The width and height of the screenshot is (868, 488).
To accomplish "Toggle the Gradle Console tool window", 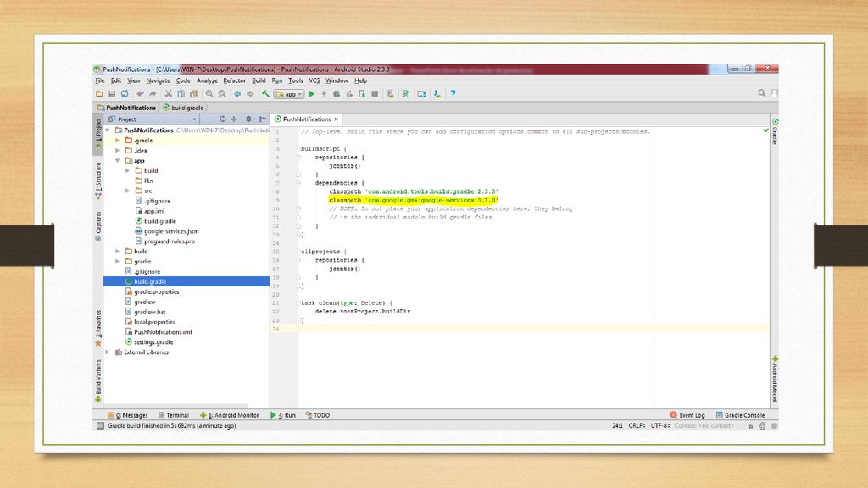I will click(x=740, y=415).
